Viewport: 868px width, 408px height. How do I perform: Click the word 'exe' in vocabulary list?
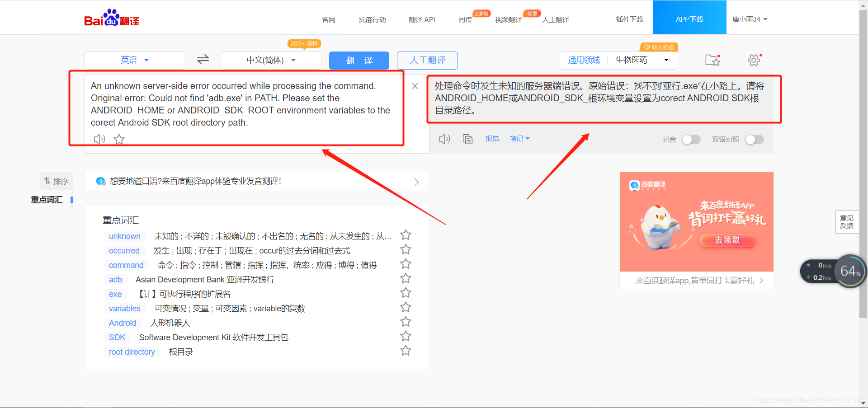click(115, 294)
